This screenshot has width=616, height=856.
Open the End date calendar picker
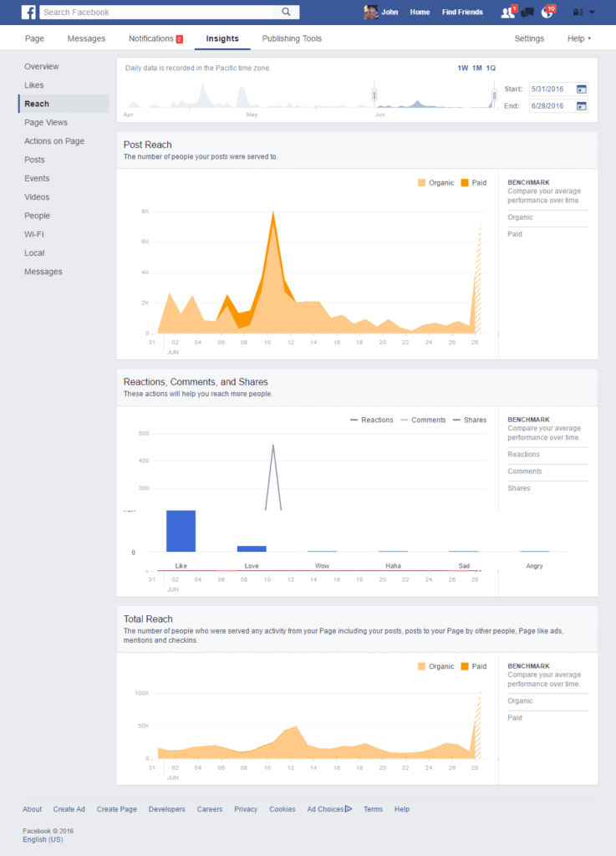[x=582, y=106]
